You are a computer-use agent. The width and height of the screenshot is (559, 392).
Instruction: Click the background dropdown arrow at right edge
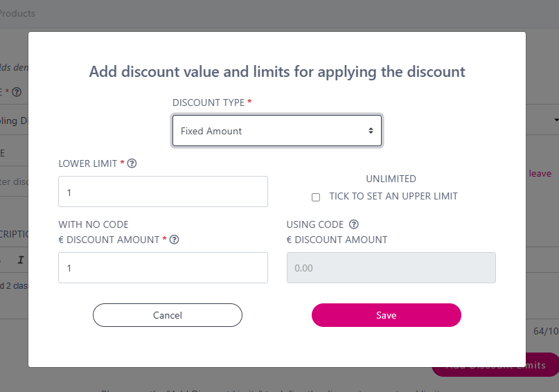pos(556,120)
